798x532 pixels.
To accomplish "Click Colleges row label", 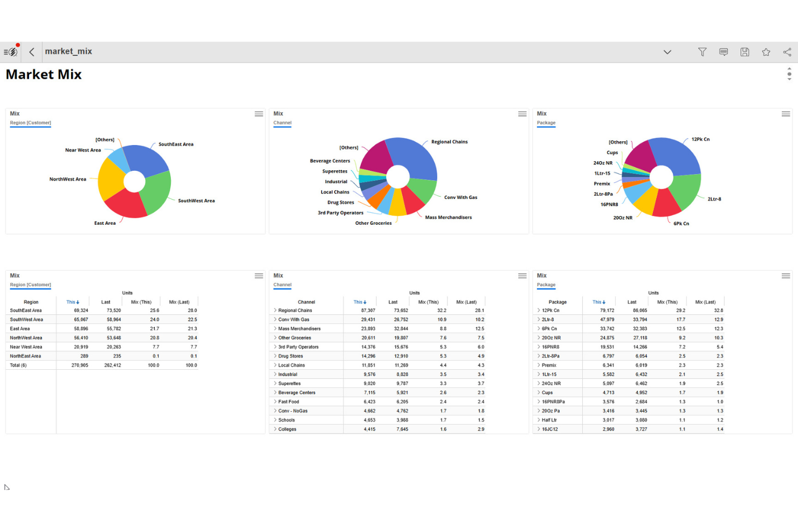I will pyautogui.click(x=287, y=430).
